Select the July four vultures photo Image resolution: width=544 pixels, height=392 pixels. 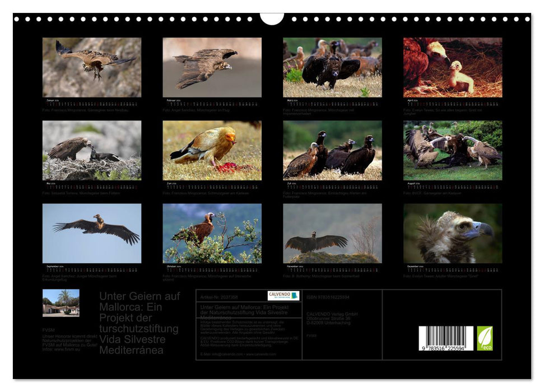pos(332,151)
